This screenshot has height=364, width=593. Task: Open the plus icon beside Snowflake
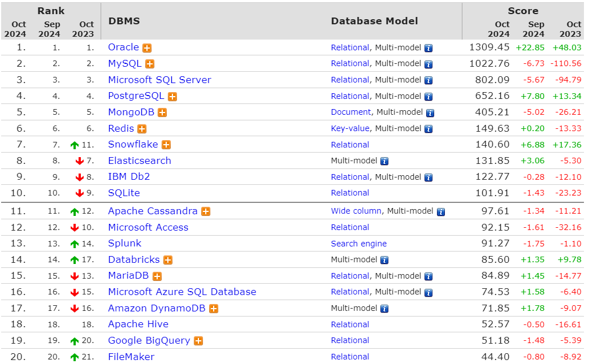[x=166, y=145]
